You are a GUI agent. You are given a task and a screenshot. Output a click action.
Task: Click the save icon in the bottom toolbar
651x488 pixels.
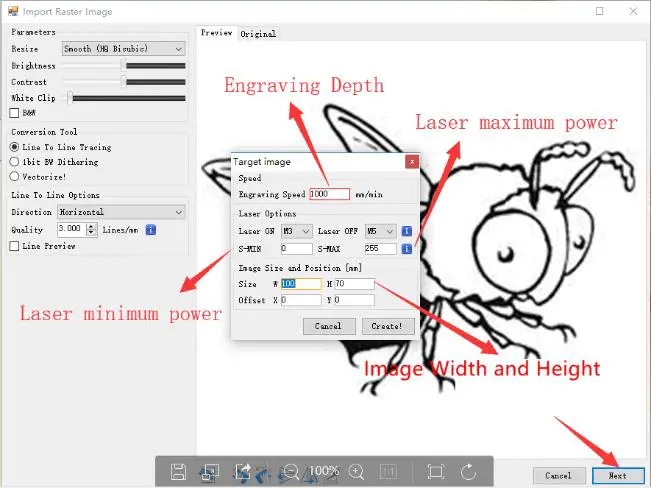pyautogui.click(x=178, y=472)
